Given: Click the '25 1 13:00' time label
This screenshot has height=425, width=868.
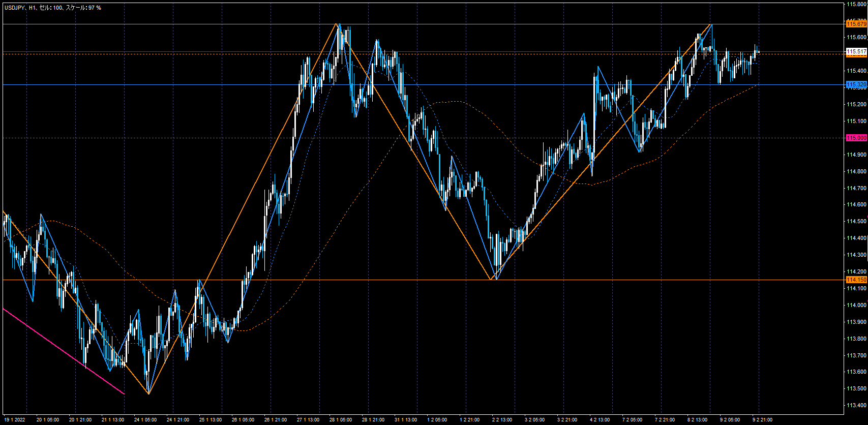Looking at the screenshot, I should 211,420.
